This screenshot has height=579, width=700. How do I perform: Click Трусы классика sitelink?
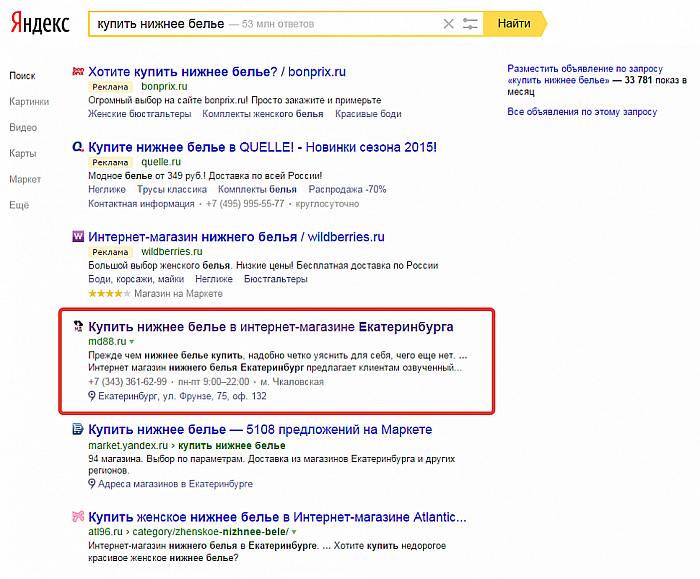(x=172, y=189)
